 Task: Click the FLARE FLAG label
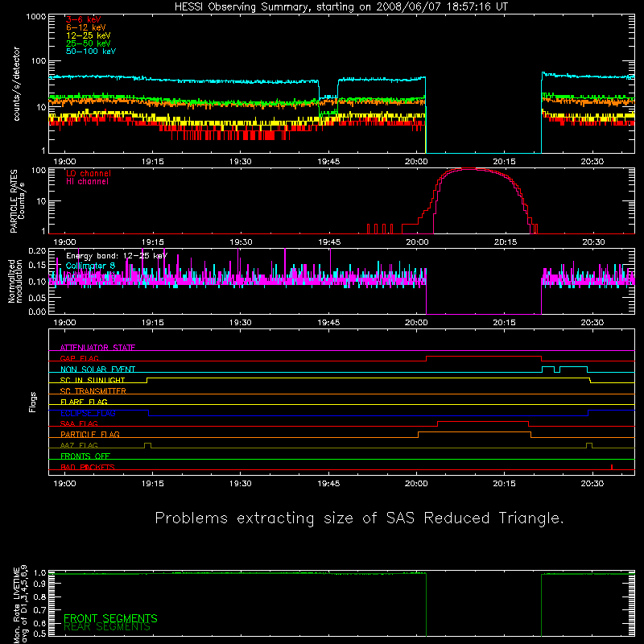(84, 402)
